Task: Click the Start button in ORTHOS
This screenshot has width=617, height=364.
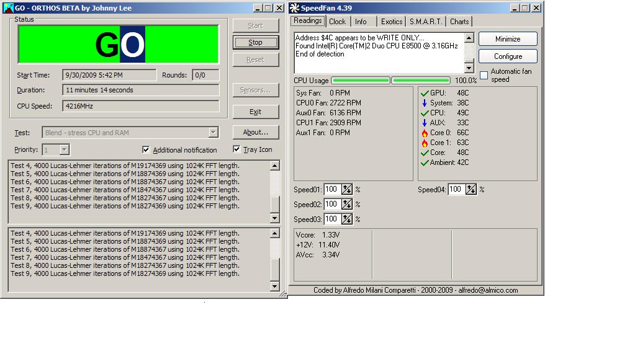Action: pyautogui.click(x=255, y=25)
